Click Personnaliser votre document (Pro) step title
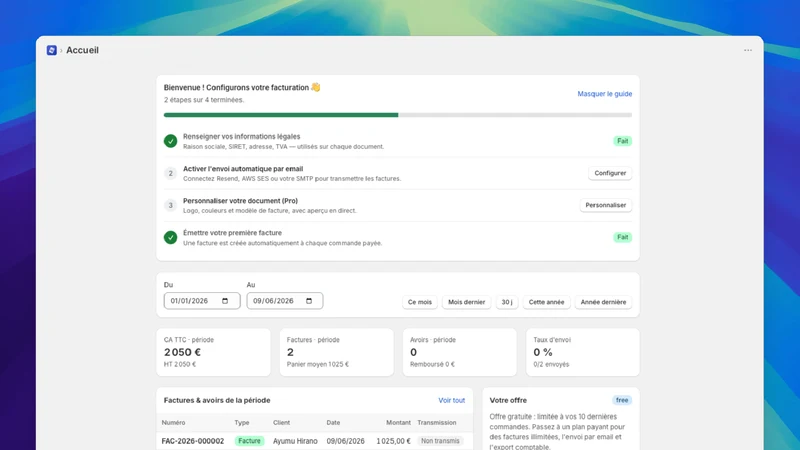This screenshot has width=800, height=450. point(240,201)
